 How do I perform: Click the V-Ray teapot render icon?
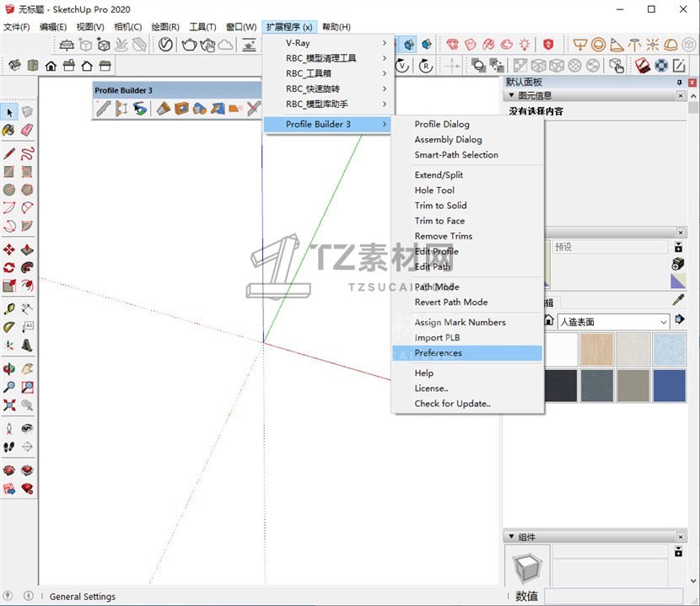point(189,45)
